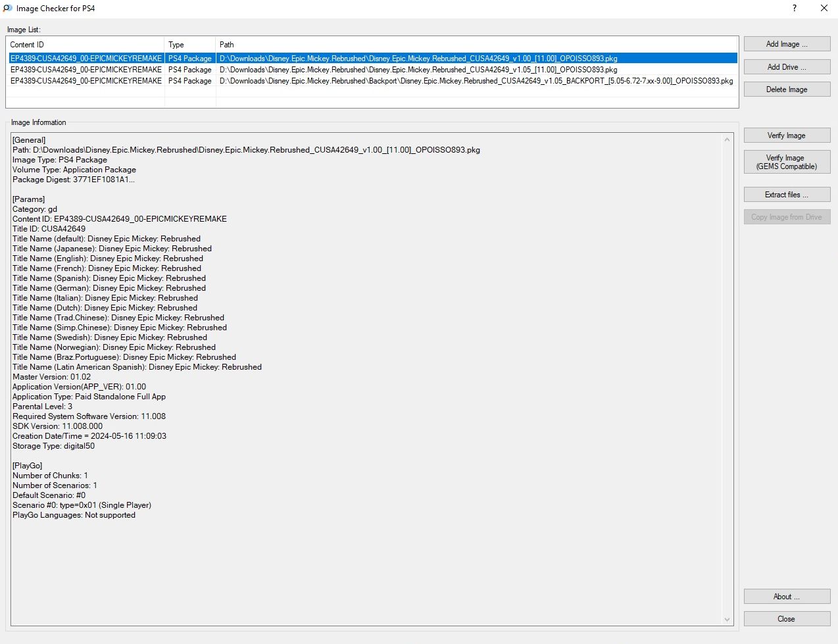Click the SDK Version: 11.008.000 line

click(58, 426)
